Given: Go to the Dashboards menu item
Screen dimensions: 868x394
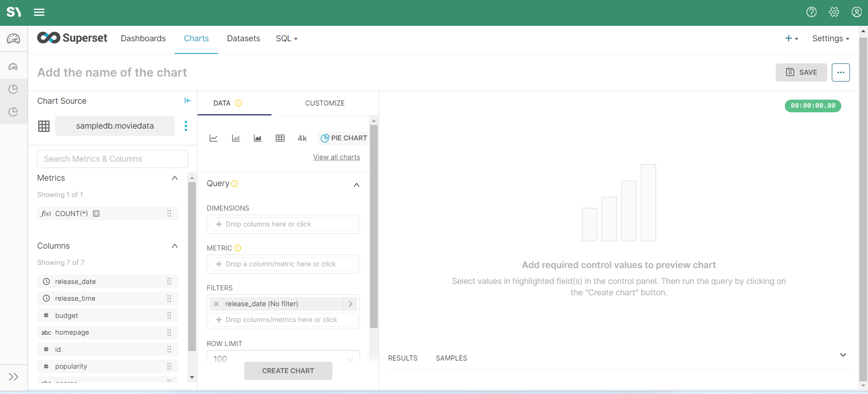Looking at the screenshot, I should 143,38.
